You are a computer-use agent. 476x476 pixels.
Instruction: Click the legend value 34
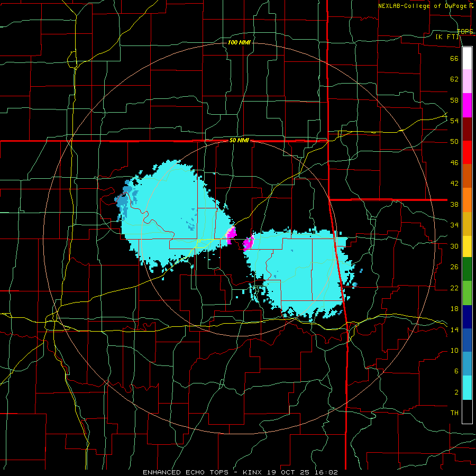point(454,225)
